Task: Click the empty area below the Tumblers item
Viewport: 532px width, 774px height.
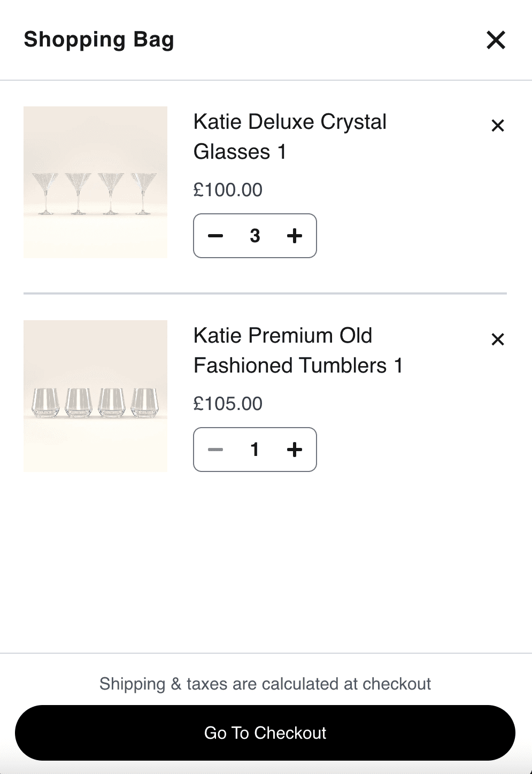Action: pyautogui.click(x=265, y=561)
